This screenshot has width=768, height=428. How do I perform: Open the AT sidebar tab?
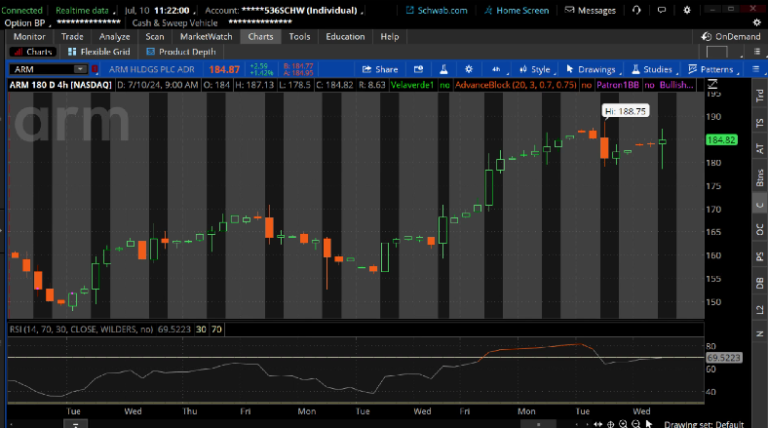pyautogui.click(x=760, y=148)
